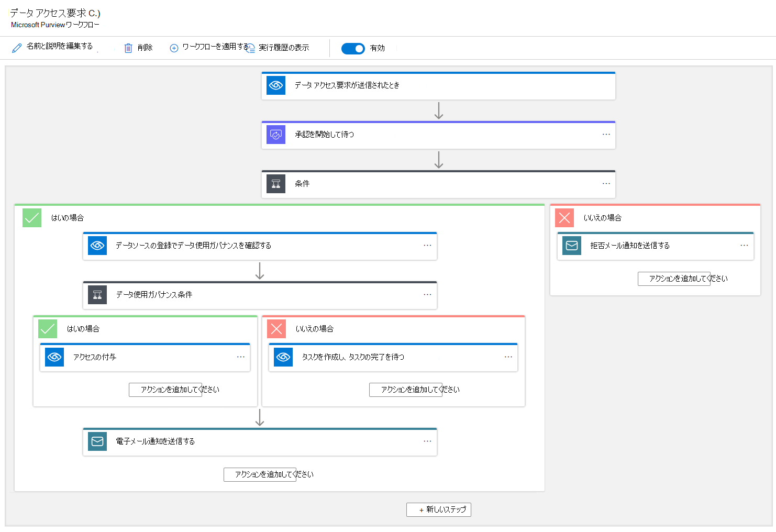Image resolution: width=776 pixels, height=532 pixels.
Task: Click the pencil icon for 名前と説明を編集する
Action: coord(17,48)
